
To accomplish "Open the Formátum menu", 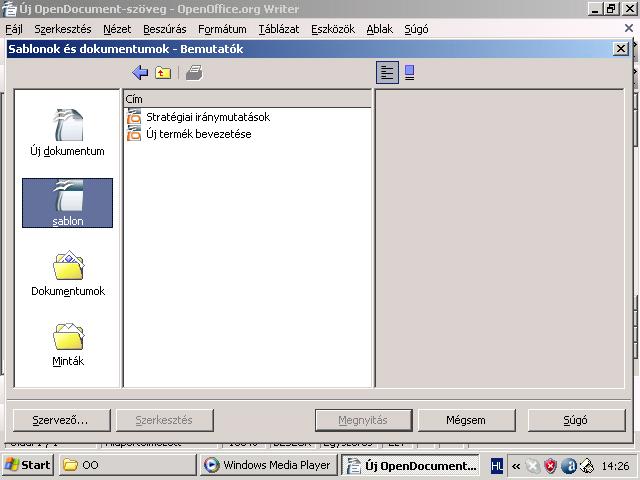I will coord(222,29).
